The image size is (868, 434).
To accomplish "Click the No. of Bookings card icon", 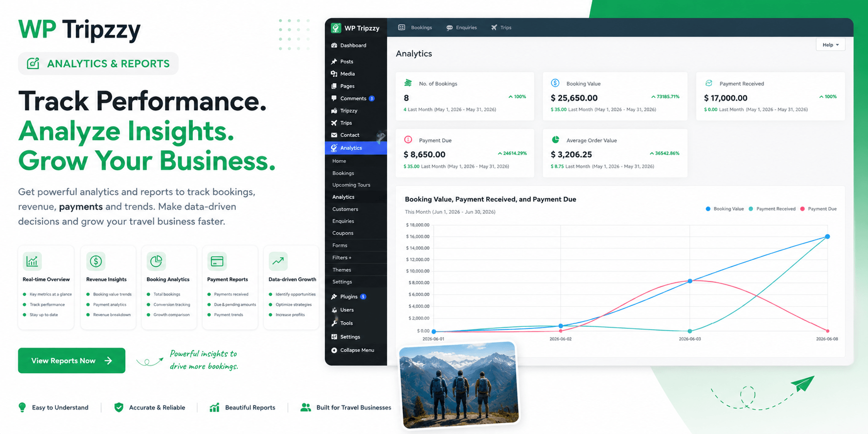I will click(x=408, y=83).
